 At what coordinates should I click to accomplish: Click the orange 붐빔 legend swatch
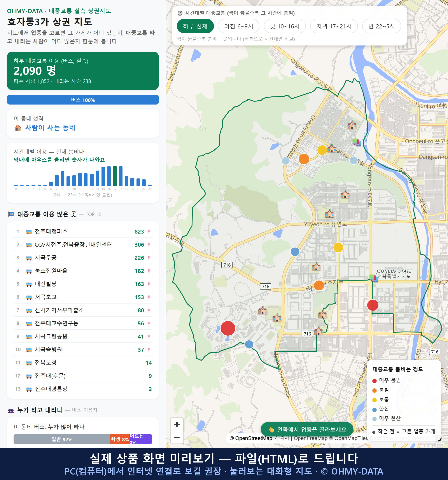coord(374,390)
